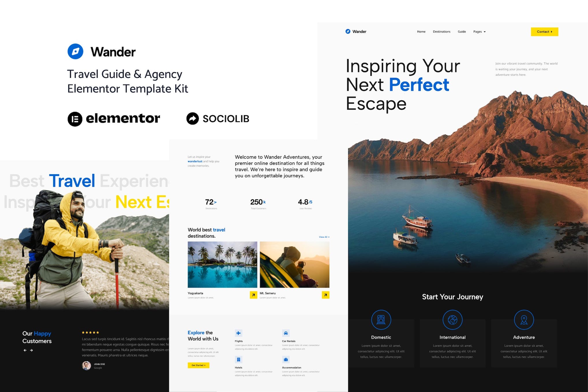Expand the Pages dropdown menu
The image size is (588, 392).
(479, 31)
